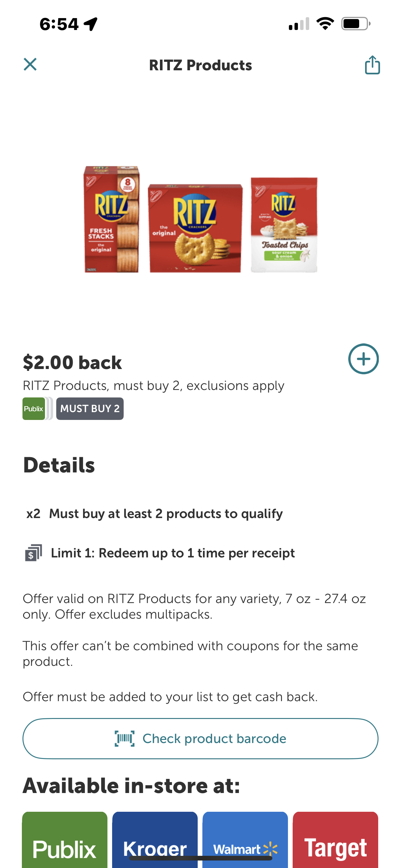Add the $2.00 back offer to list
This screenshot has height=868, width=401.
pyautogui.click(x=363, y=359)
